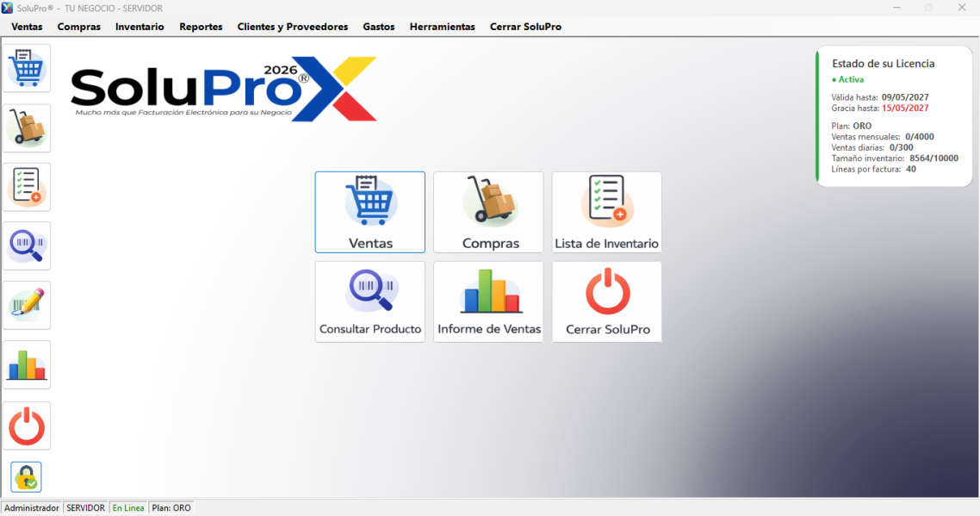Screen dimensions: 980x516
Task: Click the Cerrar SoluPro center tile
Action: [606, 302]
